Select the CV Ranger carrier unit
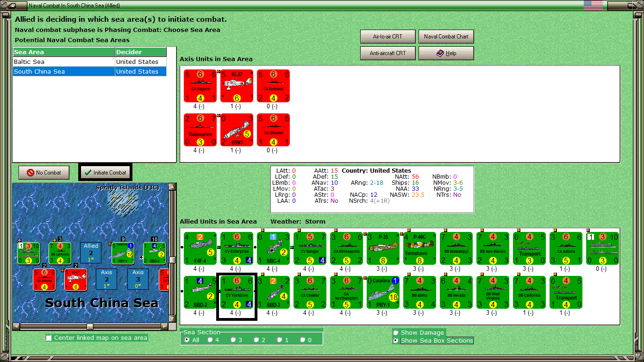The width and height of the screenshot is (644, 362). point(310,249)
